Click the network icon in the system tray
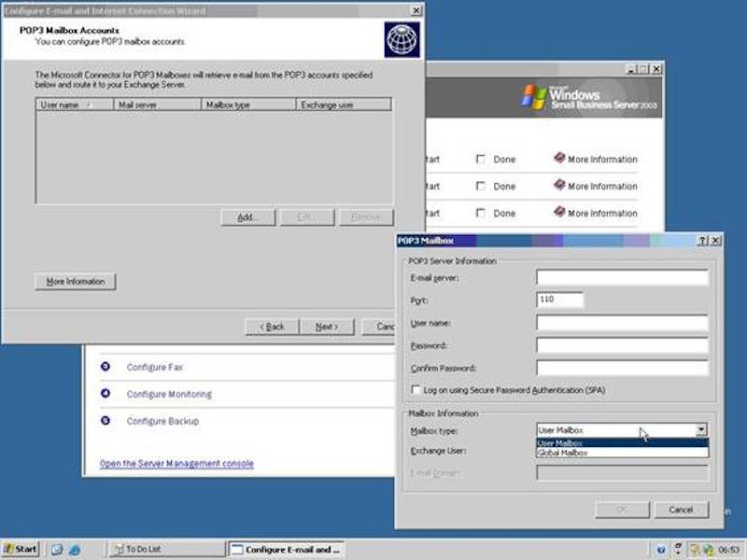The height and width of the screenshot is (560, 747). pos(710,549)
